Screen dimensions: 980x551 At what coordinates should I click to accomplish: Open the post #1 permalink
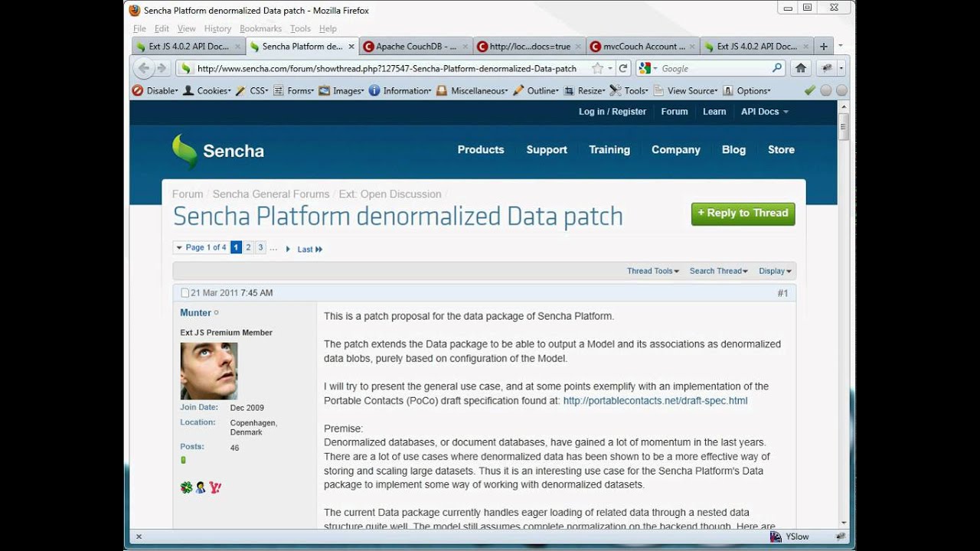click(x=782, y=293)
